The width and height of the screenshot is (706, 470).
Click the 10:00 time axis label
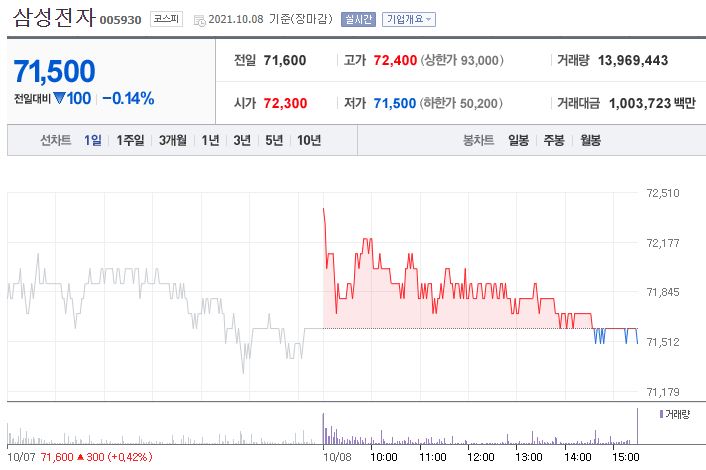point(384,457)
